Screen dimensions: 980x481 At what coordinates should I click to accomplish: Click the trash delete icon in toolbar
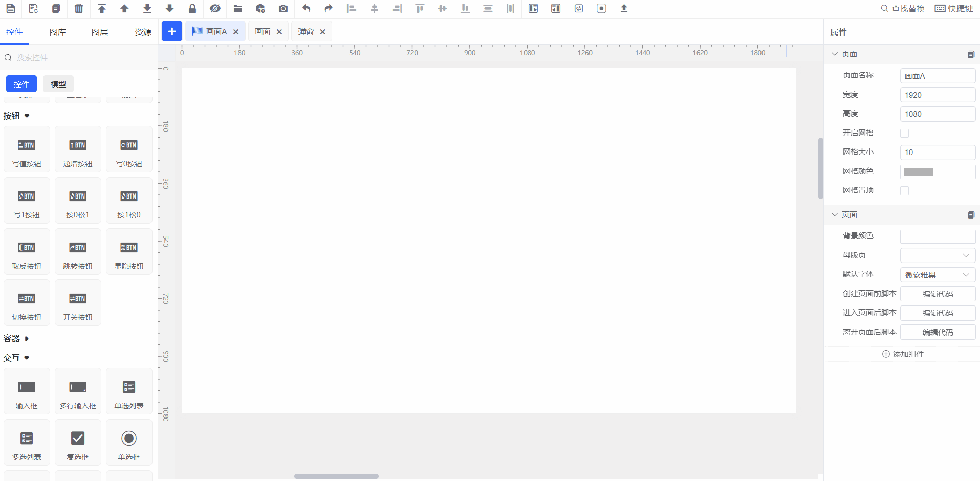[x=79, y=8]
